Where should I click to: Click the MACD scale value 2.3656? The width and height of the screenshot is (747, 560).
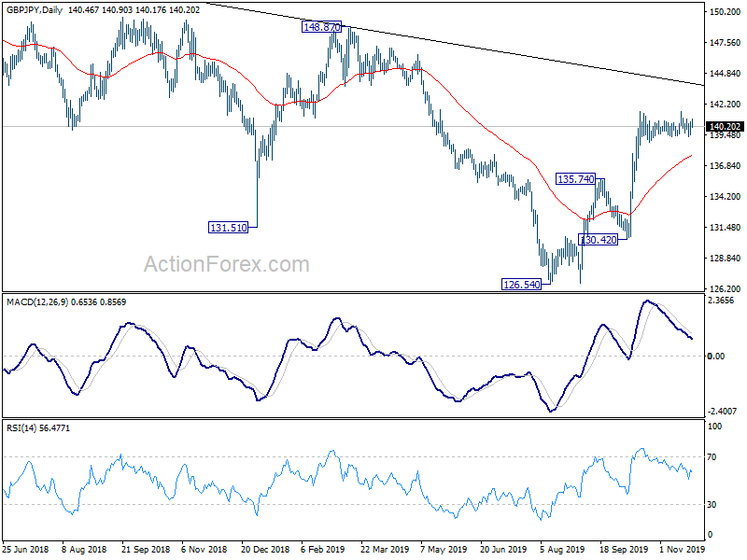pos(721,301)
